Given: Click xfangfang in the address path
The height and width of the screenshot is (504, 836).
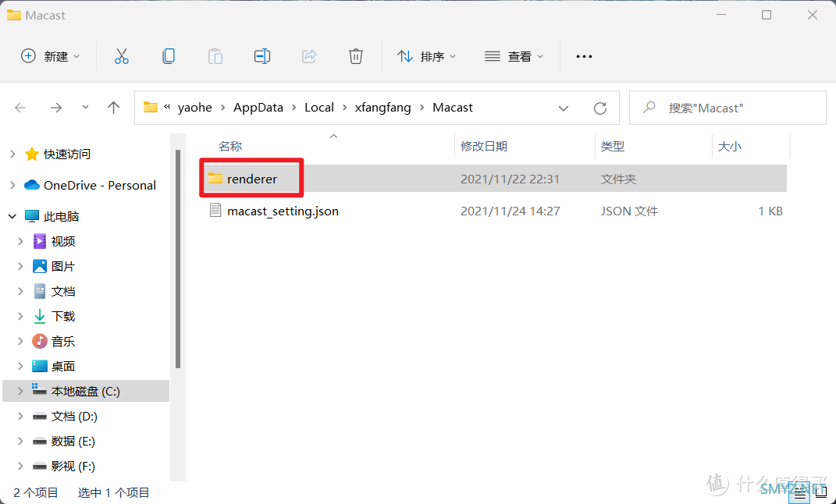Looking at the screenshot, I should pyautogui.click(x=382, y=108).
